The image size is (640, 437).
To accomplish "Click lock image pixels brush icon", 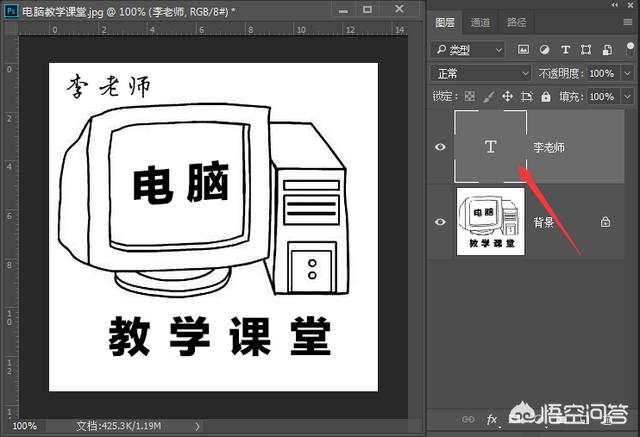I will [488, 97].
